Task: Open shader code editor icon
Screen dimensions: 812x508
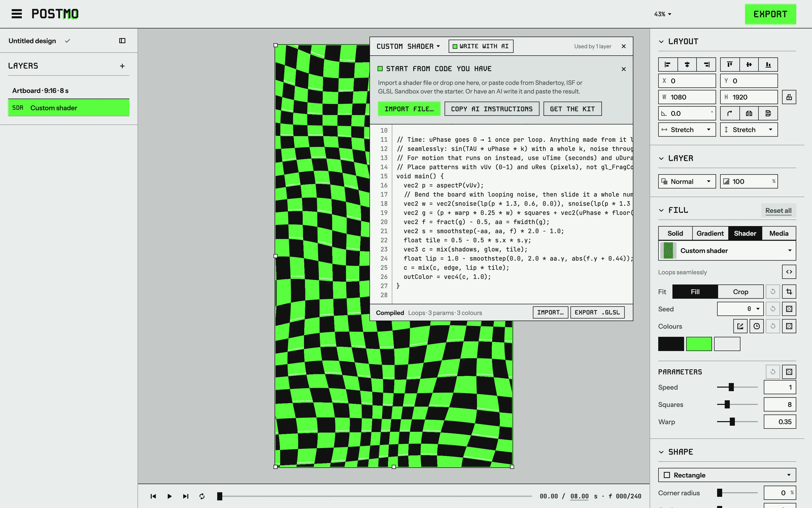Action: pyautogui.click(x=789, y=272)
